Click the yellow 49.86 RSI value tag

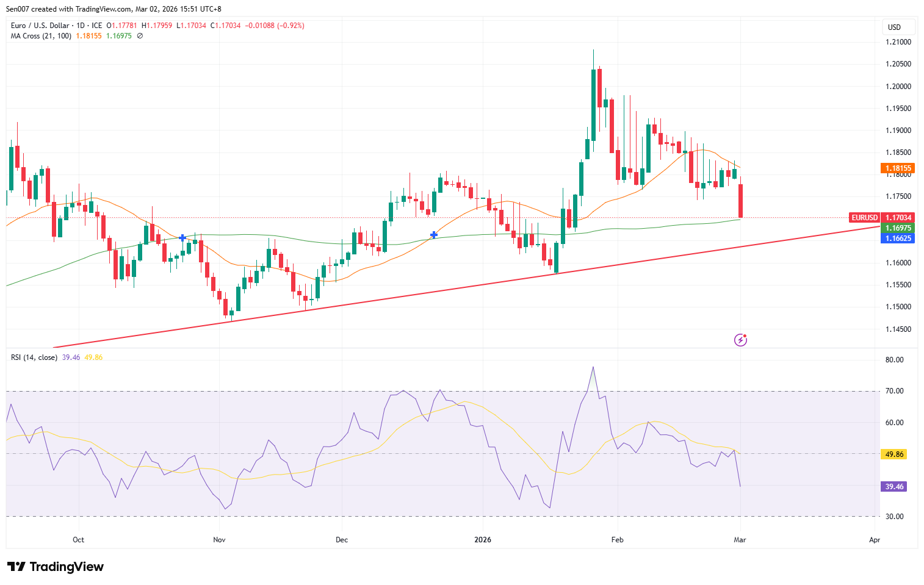pos(893,454)
